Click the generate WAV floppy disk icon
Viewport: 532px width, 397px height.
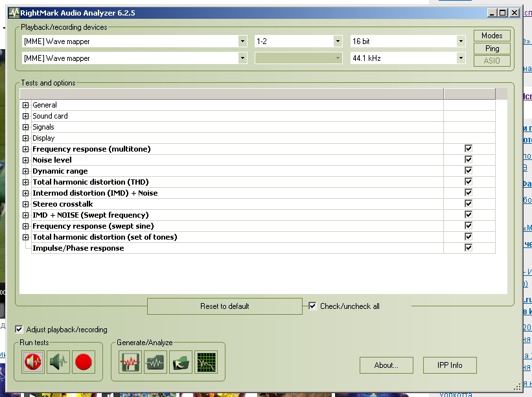130,363
